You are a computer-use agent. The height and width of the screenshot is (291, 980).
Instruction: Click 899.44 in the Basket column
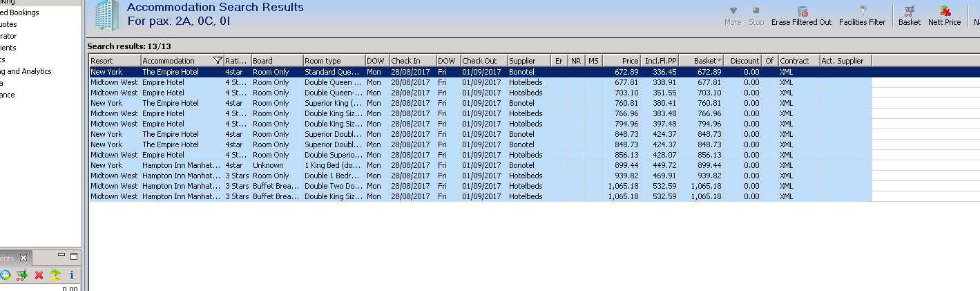(x=709, y=165)
